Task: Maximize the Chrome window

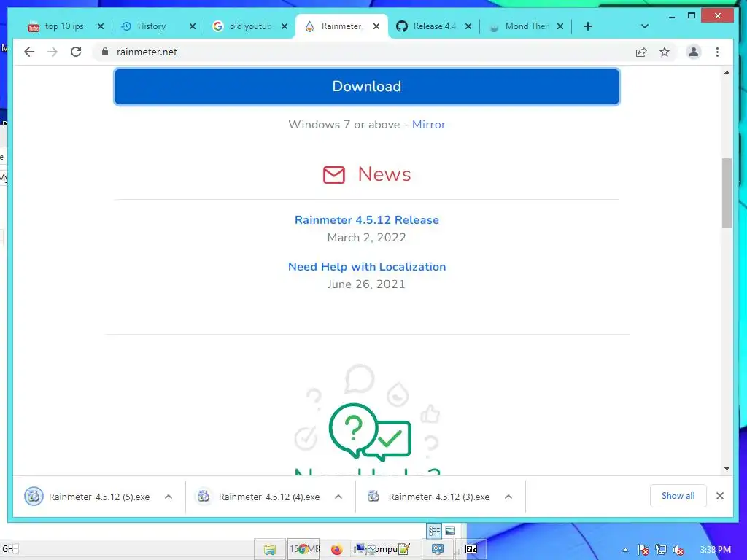Action: coord(692,16)
